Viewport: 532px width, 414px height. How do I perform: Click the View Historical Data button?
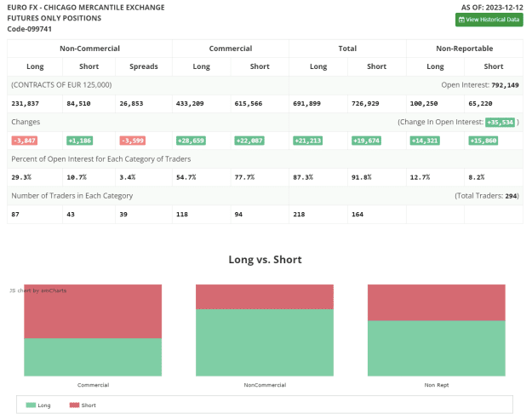point(489,20)
